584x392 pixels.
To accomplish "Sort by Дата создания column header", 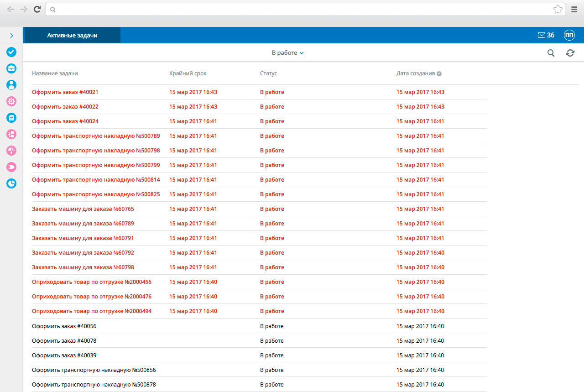I will pos(416,73).
